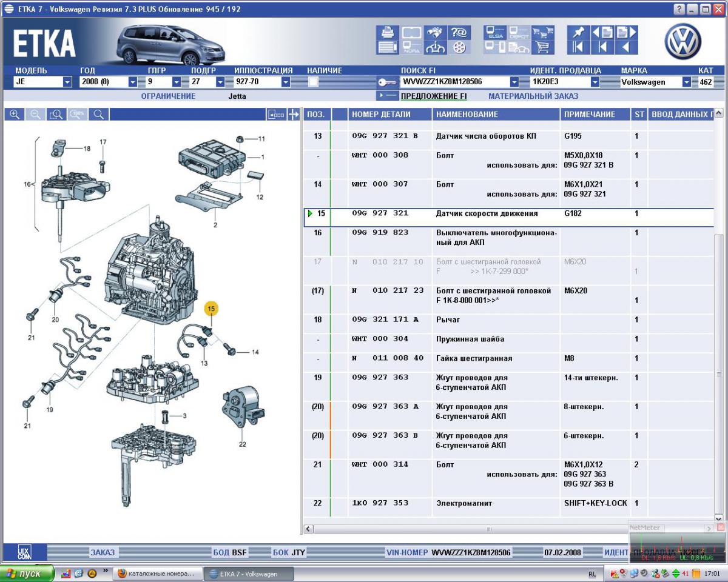
Task: Click part number 09G 927 363 A
Action: [x=385, y=407]
